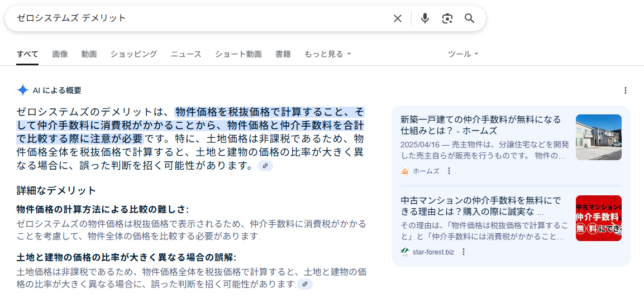Image resolution: width=644 pixels, height=298 pixels.
Task: Open the ショッピング tab
Action: [133, 54]
